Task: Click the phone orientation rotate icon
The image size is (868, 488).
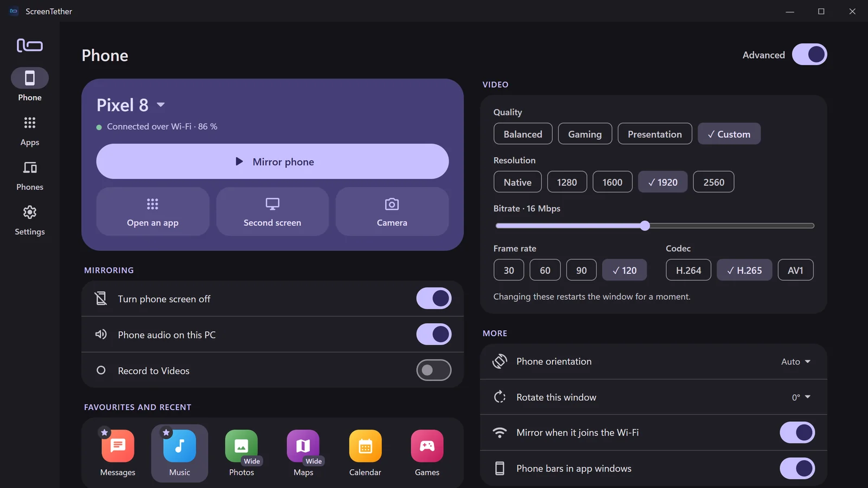Action: pos(500,361)
